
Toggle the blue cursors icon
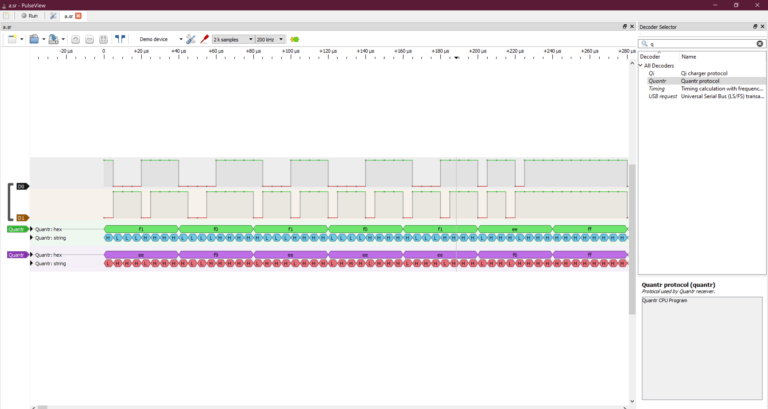coord(120,39)
